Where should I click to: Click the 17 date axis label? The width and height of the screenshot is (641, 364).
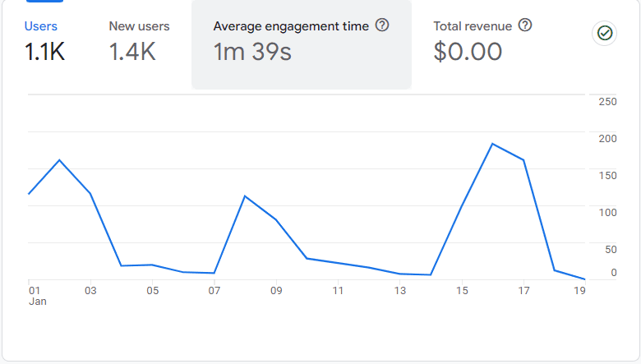(523, 291)
